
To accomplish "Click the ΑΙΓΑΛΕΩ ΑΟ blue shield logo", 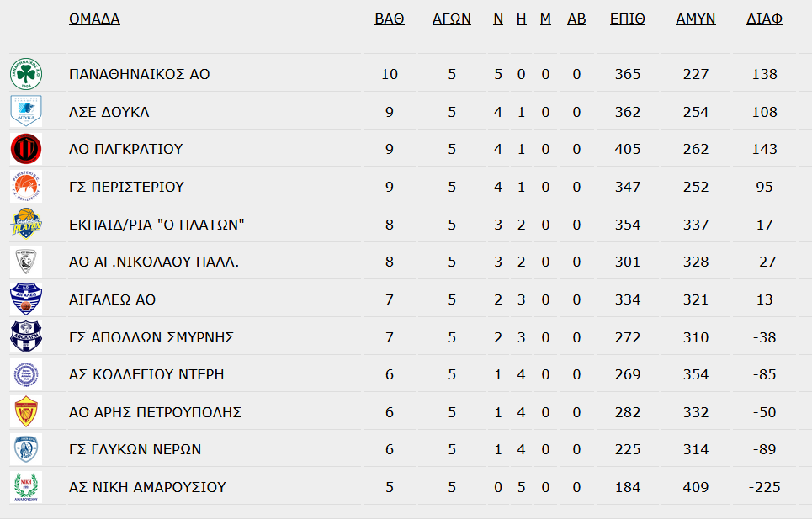I will (x=26, y=299).
